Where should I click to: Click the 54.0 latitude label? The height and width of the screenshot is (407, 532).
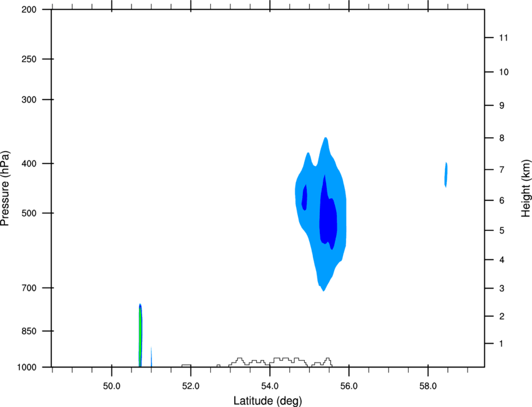tap(270, 386)
